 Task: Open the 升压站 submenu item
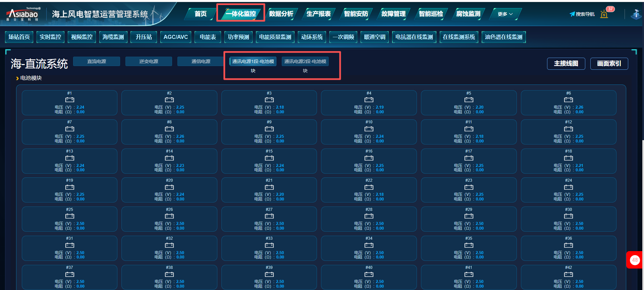(x=144, y=37)
